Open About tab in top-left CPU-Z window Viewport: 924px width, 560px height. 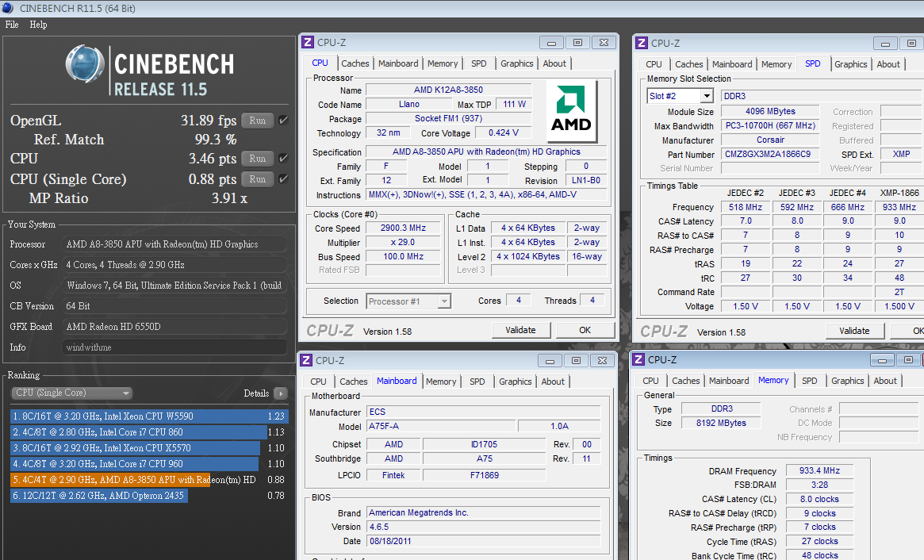click(x=554, y=63)
